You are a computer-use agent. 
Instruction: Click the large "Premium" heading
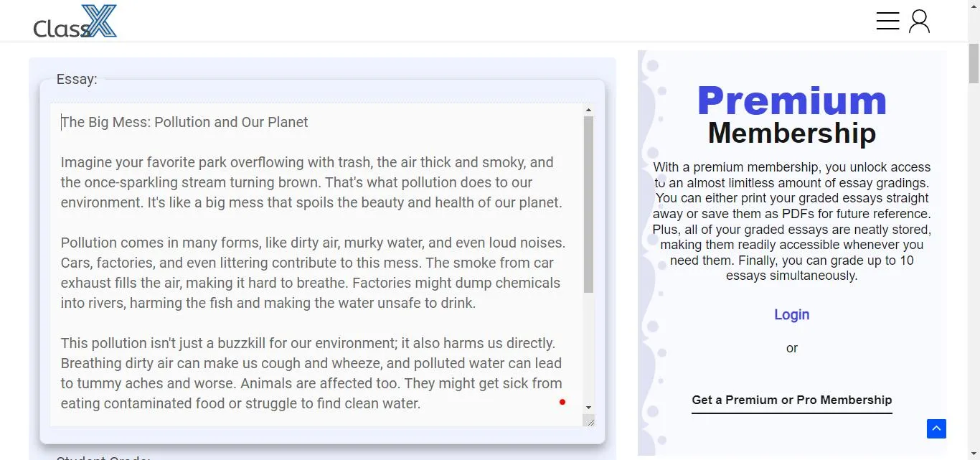point(791,100)
